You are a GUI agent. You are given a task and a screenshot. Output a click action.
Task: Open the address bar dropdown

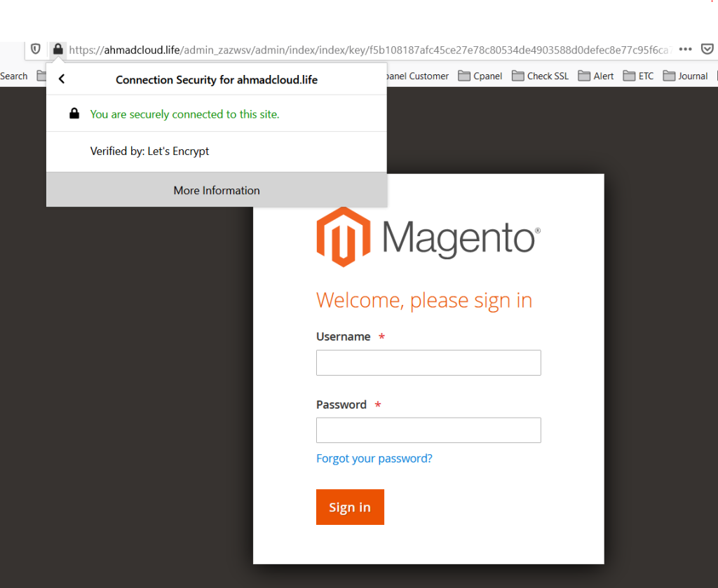(x=379, y=49)
